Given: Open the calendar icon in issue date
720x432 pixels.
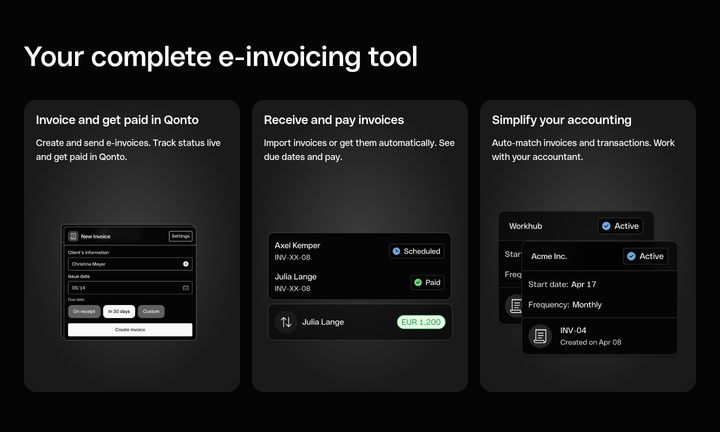Looking at the screenshot, I should tap(186, 288).
